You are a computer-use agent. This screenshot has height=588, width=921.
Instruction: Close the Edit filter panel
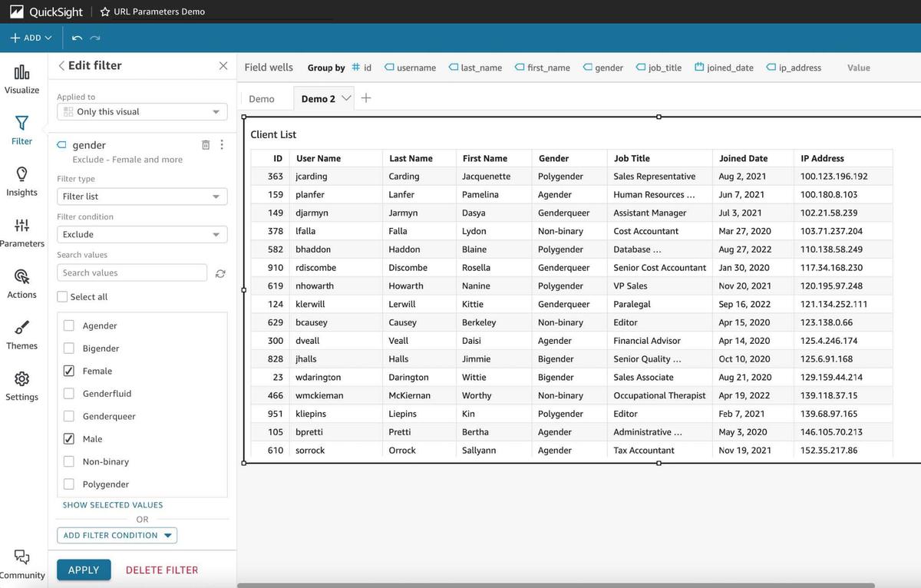click(x=223, y=66)
